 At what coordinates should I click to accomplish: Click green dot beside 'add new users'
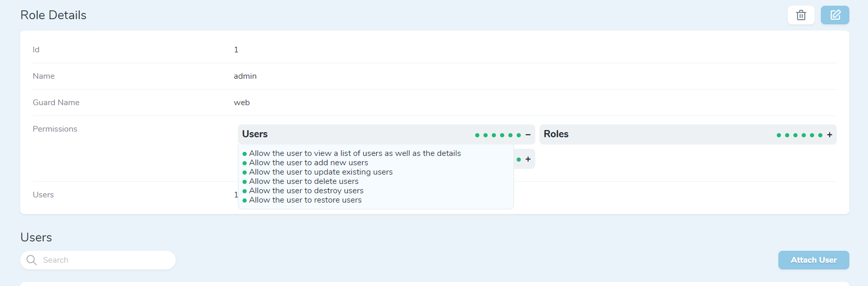245,163
